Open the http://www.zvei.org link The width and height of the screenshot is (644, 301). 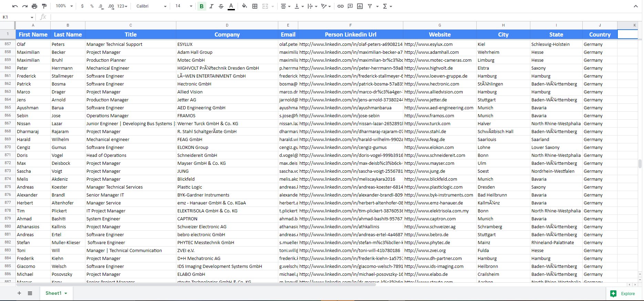(425, 250)
